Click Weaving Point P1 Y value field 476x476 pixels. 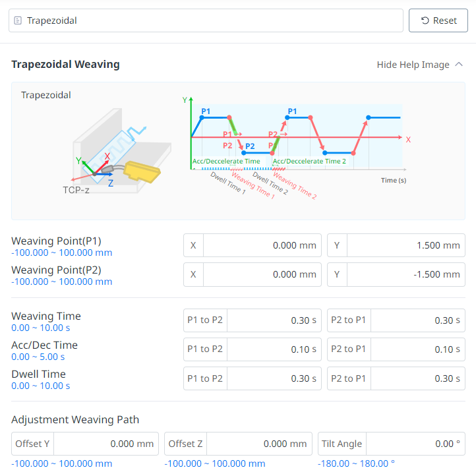pyautogui.click(x=405, y=245)
